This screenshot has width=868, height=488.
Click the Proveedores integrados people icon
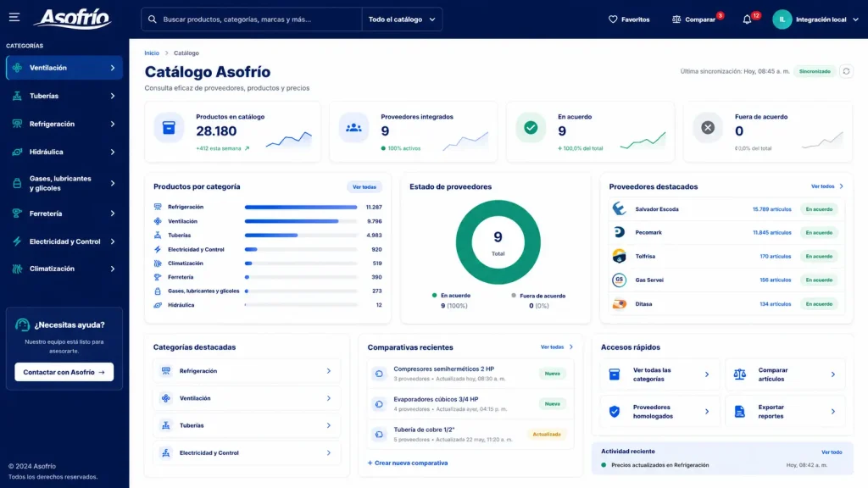click(353, 128)
